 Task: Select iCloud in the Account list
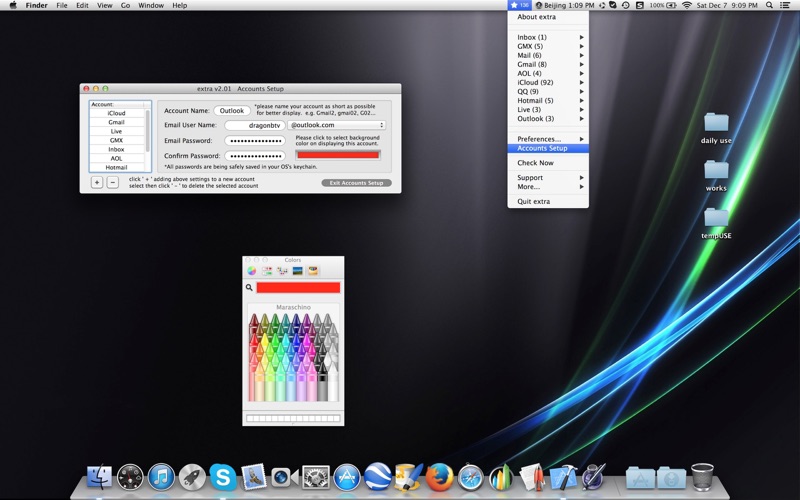coord(117,113)
